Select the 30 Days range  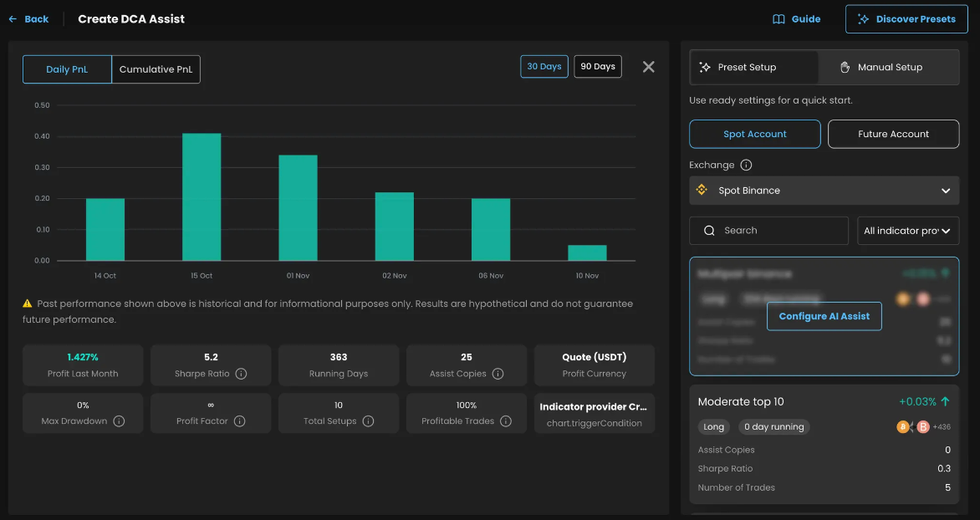tap(544, 66)
